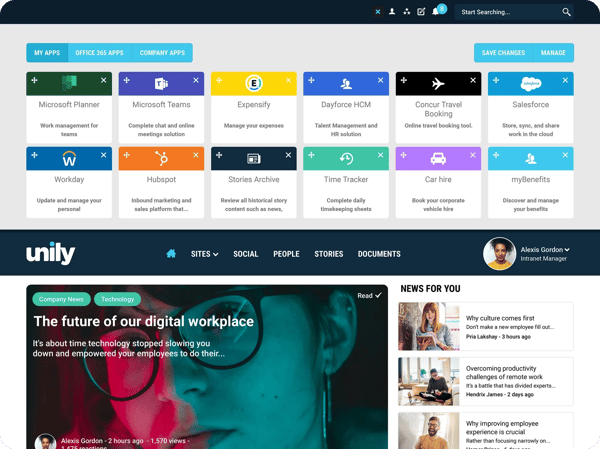Image resolution: width=600 pixels, height=449 pixels.
Task: Remove the Stories Archive tile
Action: click(288, 155)
